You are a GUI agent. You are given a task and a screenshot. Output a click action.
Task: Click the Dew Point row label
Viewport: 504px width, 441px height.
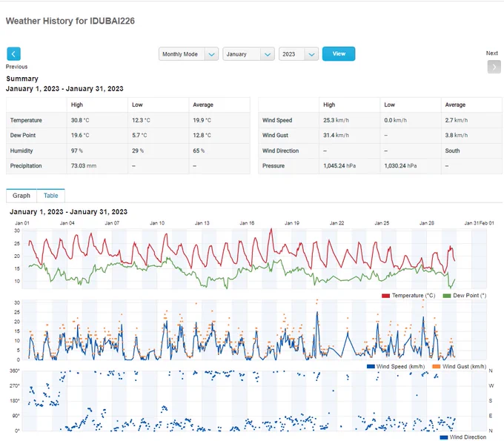[23, 136]
